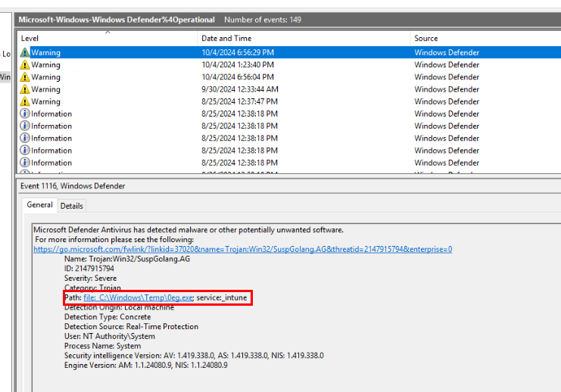This screenshot has width=561, height=392.
Task: Click warning icon of 10/4/2024 6:56:29 PM event
Action: click(25, 53)
